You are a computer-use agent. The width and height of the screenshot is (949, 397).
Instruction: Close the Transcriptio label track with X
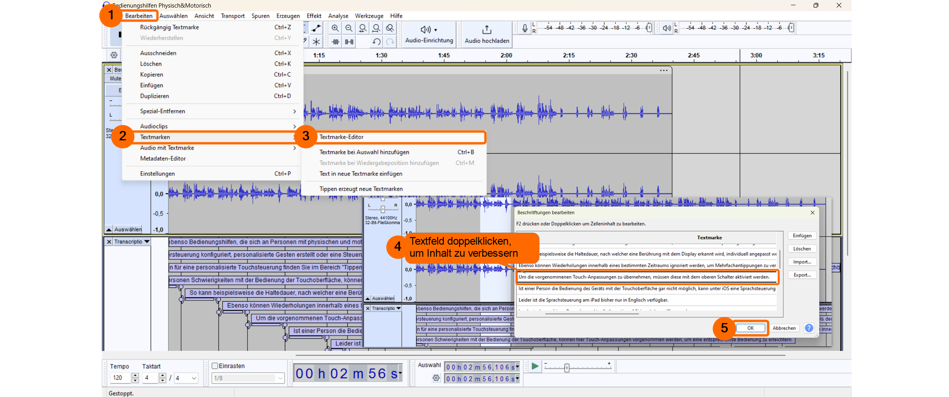click(x=109, y=241)
